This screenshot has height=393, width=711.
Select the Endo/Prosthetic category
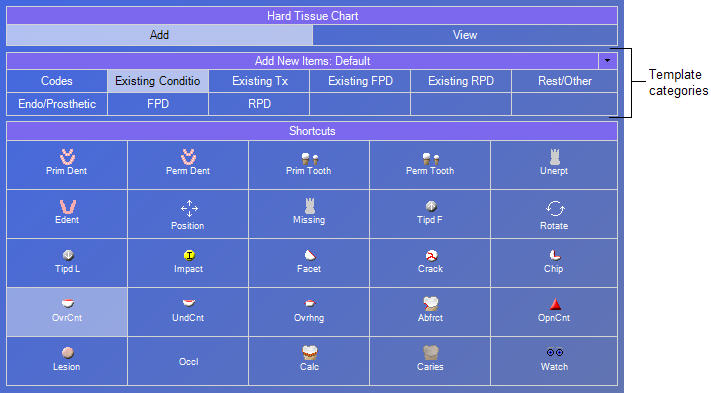coord(57,104)
